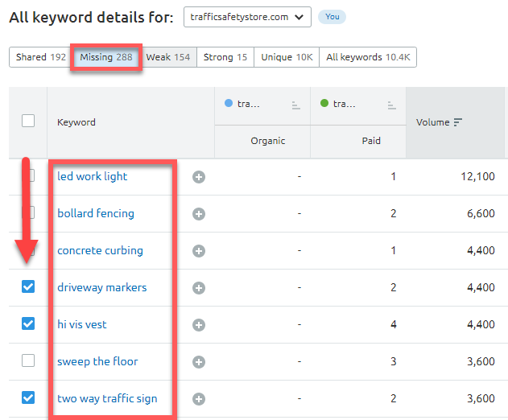Switch to the Weak 154 tab

[167, 58]
